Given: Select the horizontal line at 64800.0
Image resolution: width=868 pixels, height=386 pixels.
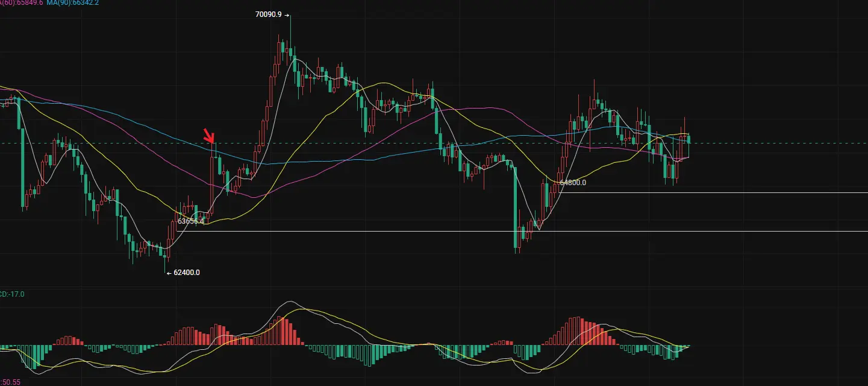Looking at the screenshot, I should point(714,193).
